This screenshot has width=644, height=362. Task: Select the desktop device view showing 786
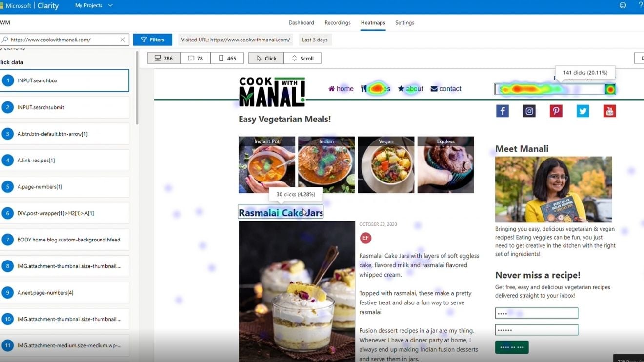164,58
